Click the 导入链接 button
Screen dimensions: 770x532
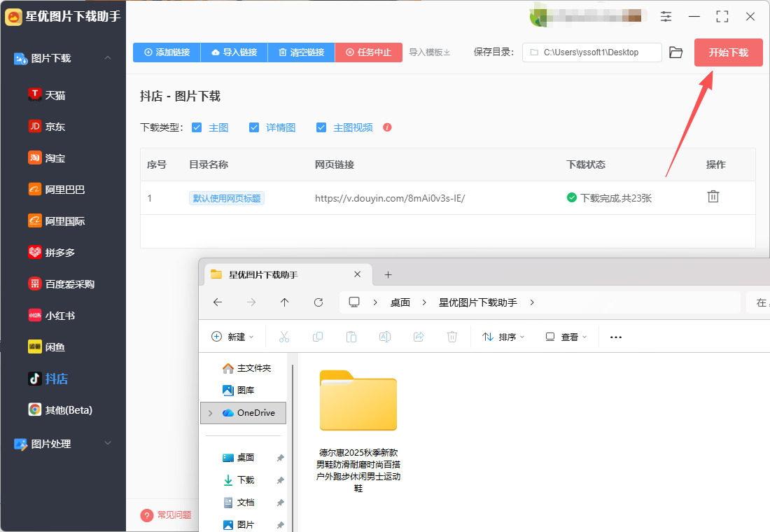point(234,52)
